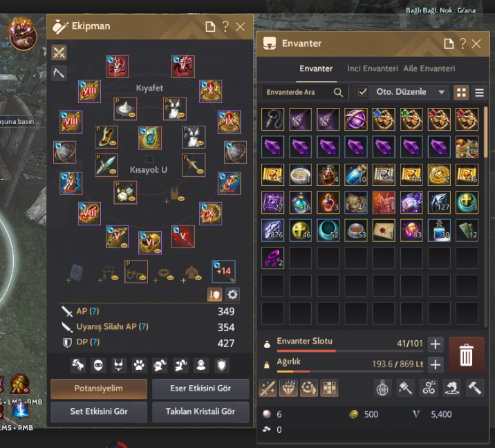The image size is (495, 448).
Task: Expand weight limit with the plus button
Action: (x=436, y=364)
